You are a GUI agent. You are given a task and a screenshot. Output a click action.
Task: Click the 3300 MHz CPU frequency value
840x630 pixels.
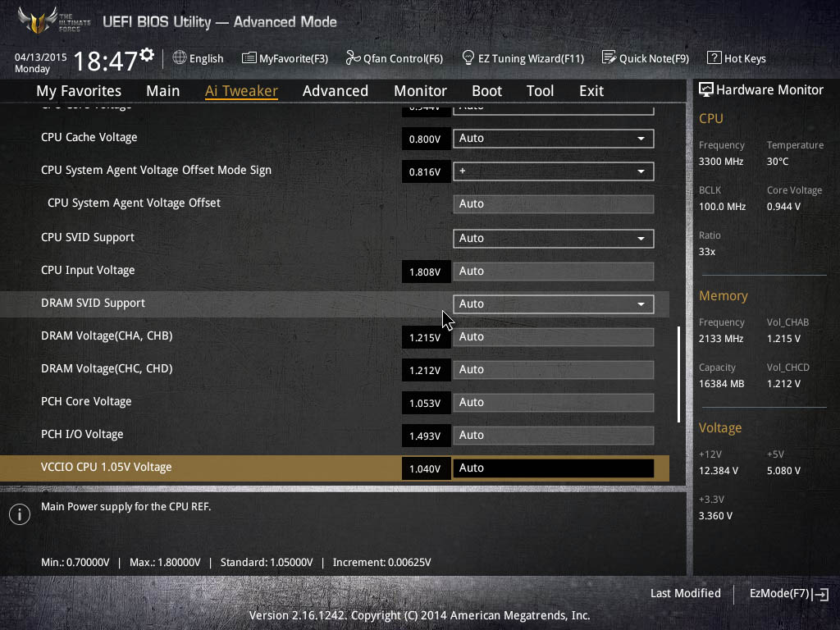(x=720, y=162)
